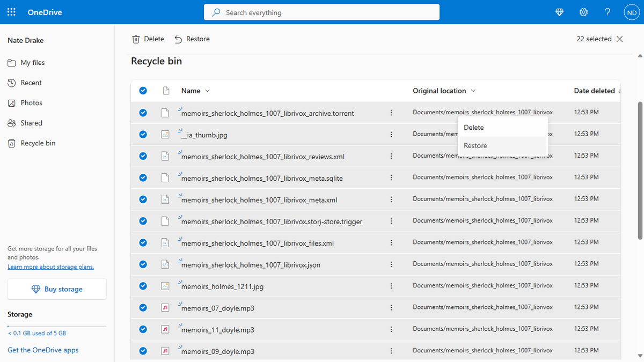Toggle the select-all checkbox in the header

coord(143,91)
